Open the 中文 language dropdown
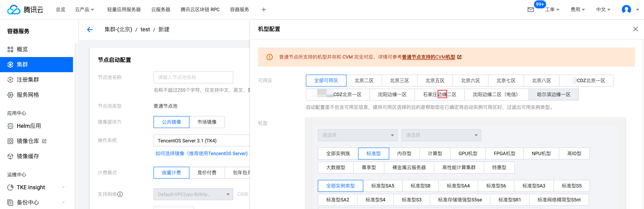The width and height of the screenshot is (644, 209). [603, 10]
